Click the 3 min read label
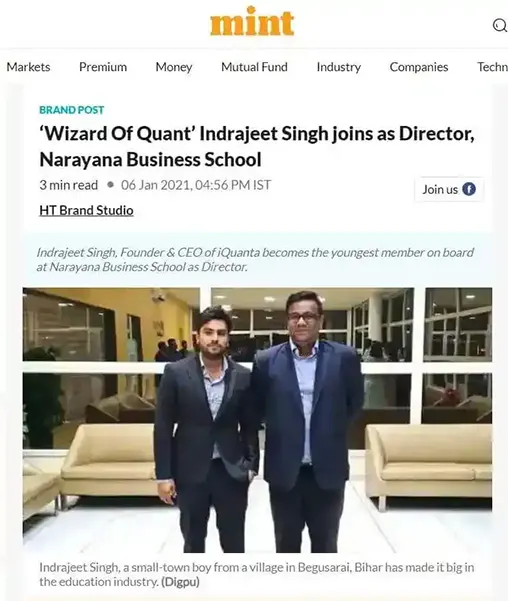The height and width of the screenshot is (601, 508). 69,185
